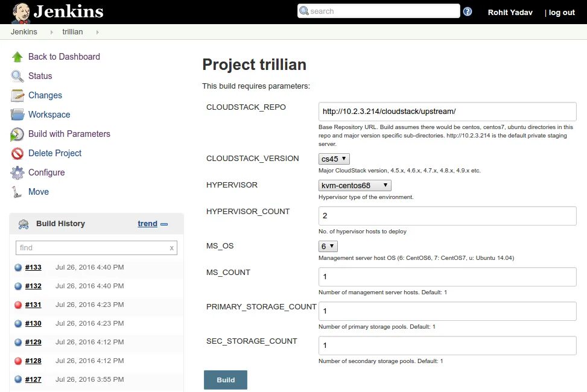Expand the breadcrumb arrow after Jenkins

51,32
